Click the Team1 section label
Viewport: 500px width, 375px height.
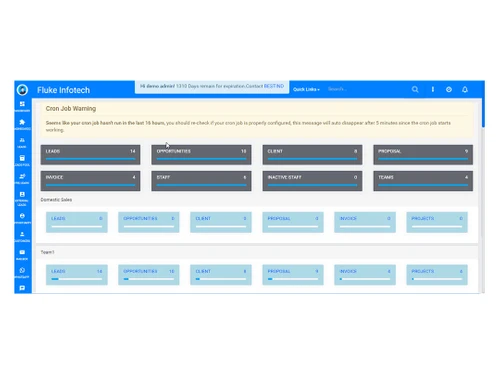(x=48, y=252)
